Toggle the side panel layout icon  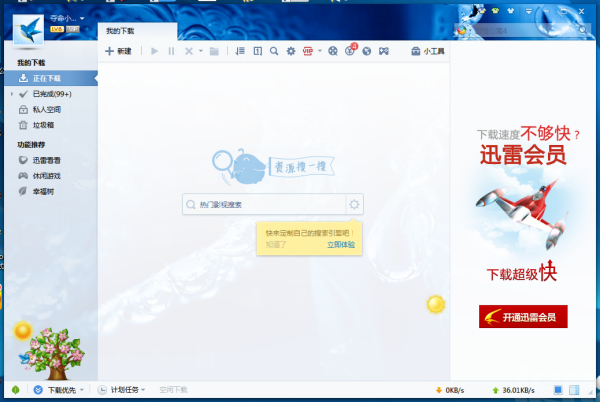574,390
